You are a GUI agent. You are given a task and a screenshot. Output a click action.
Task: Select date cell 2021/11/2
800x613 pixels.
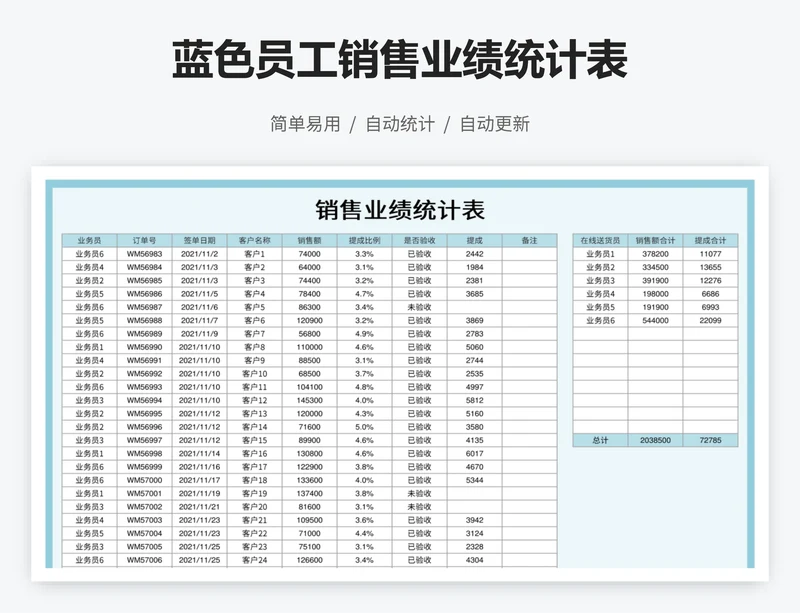coord(199,254)
